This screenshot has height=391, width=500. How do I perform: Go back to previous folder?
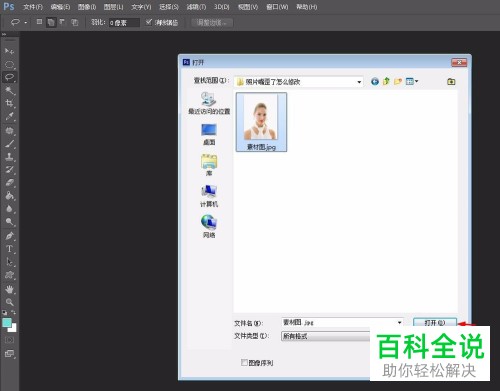click(375, 82)
